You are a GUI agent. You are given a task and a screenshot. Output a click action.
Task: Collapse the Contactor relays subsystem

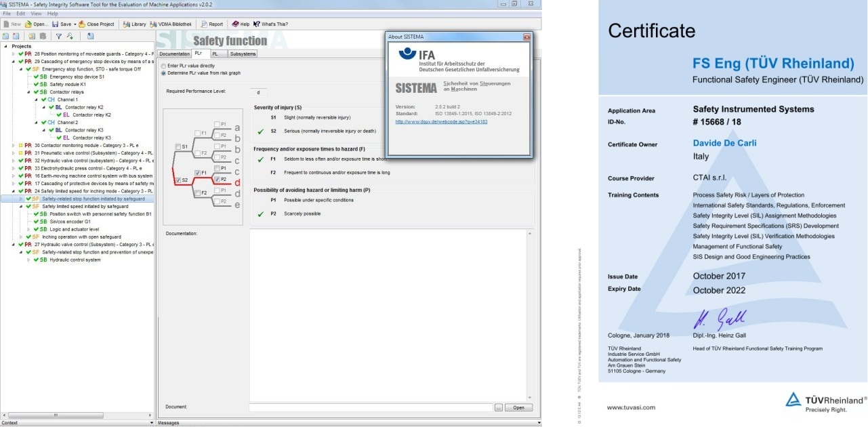coord(28,91)
